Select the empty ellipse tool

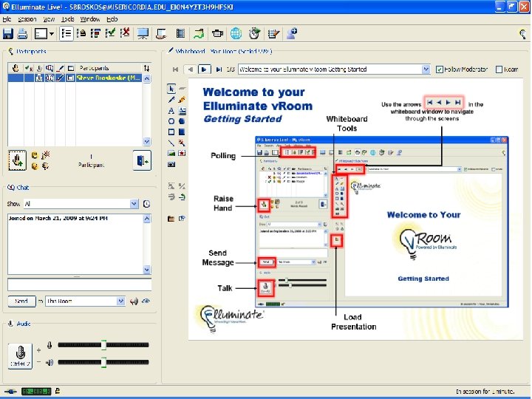[171, 121]
